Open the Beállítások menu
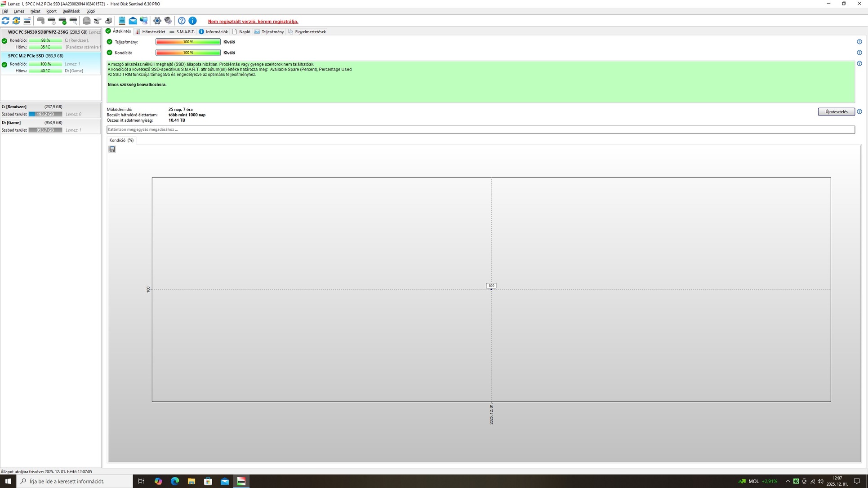This screenshot has width=868, height=488. point(71,11)
